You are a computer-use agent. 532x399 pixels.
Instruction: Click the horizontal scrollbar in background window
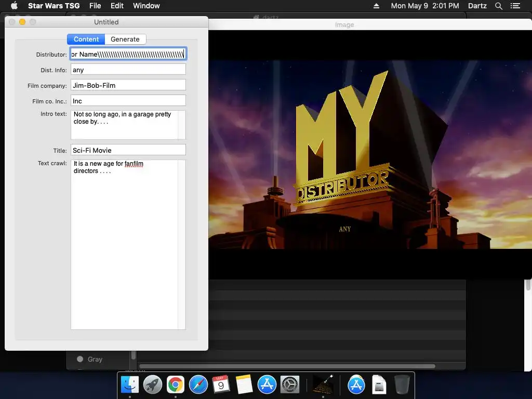tap(287, 366)
